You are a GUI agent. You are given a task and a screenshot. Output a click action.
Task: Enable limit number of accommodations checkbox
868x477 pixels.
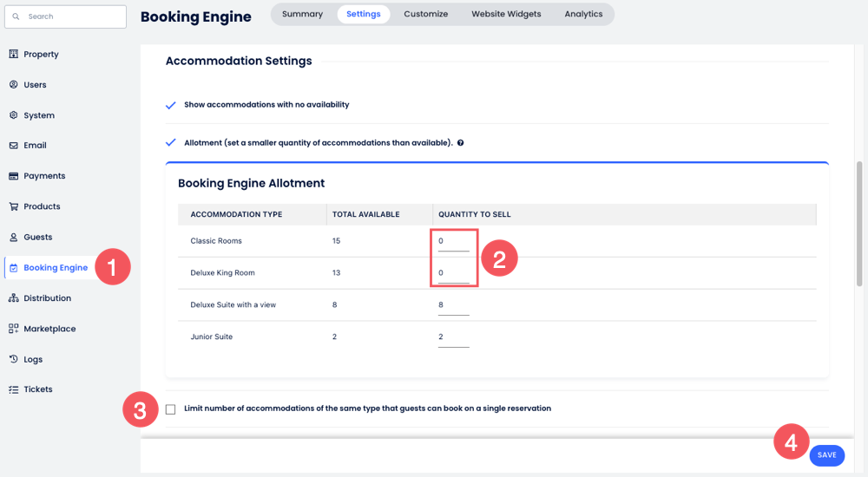pos(170,408)
